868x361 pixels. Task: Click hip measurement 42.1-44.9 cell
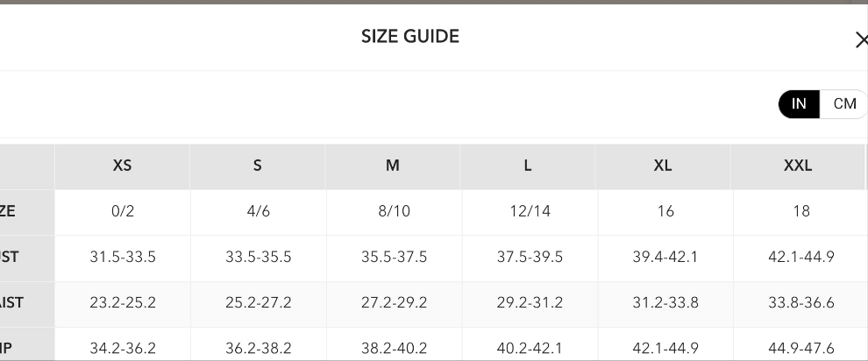click(x=665, y=348)
